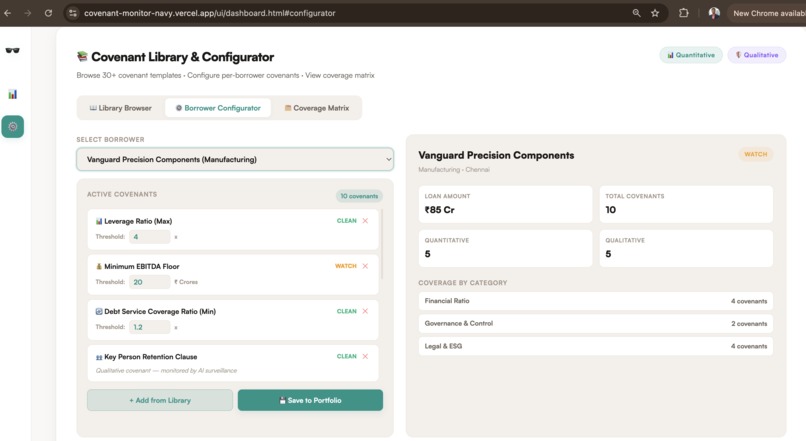Select the gear configurator sidebar icon
This screenshot has width=806, height=441.
(x=12, y=126)
